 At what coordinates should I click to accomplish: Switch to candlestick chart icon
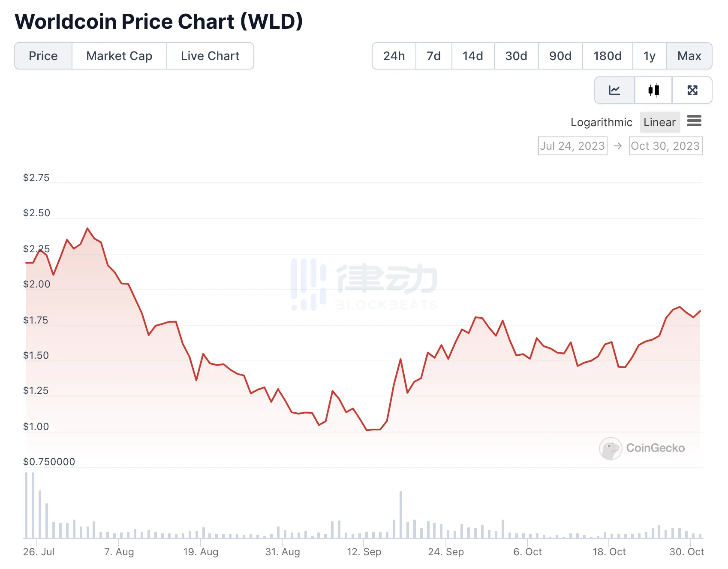point(653,90)
